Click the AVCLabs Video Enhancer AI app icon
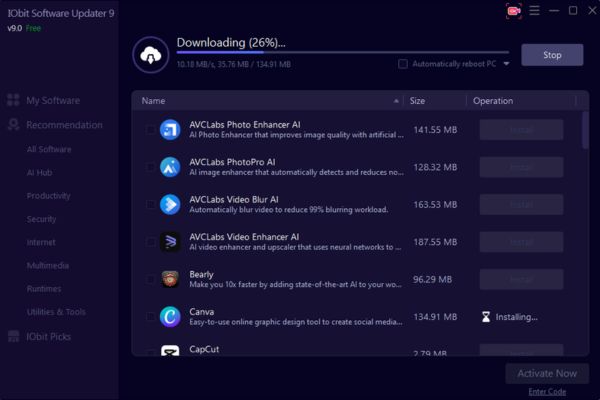 tap(170, 242)
